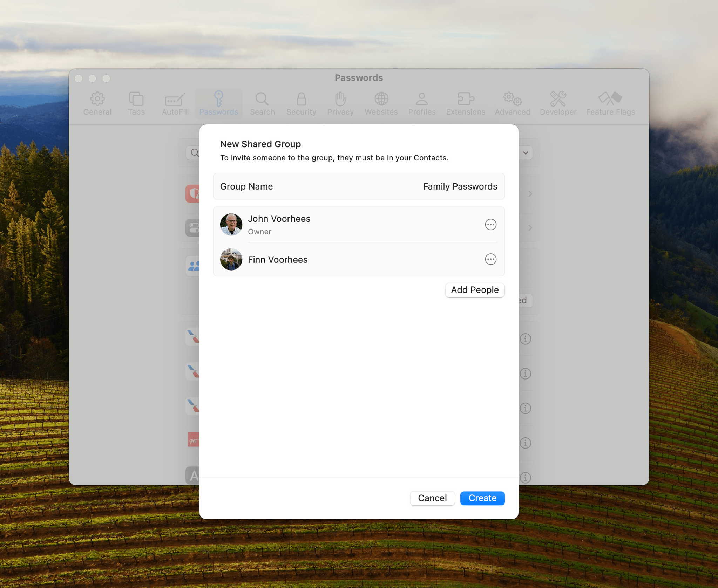This screenshot has width=718, height=588.
Task: Click Create to finalize shared group
Action: click(x=482, y=498)
